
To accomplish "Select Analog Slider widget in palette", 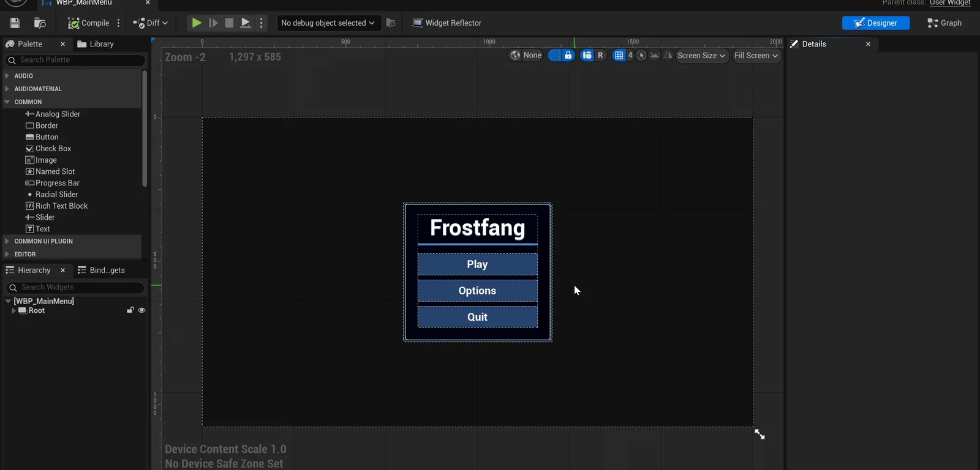I will tap(53, 114).
